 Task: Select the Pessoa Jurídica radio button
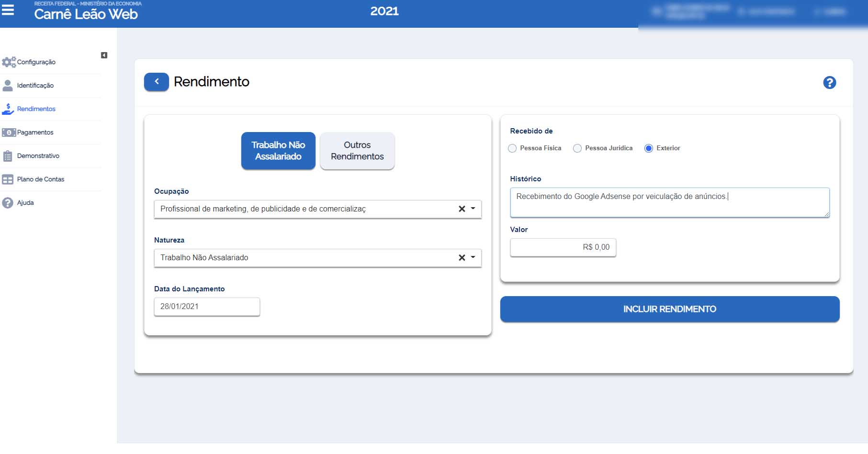click(x=577, y=148)
